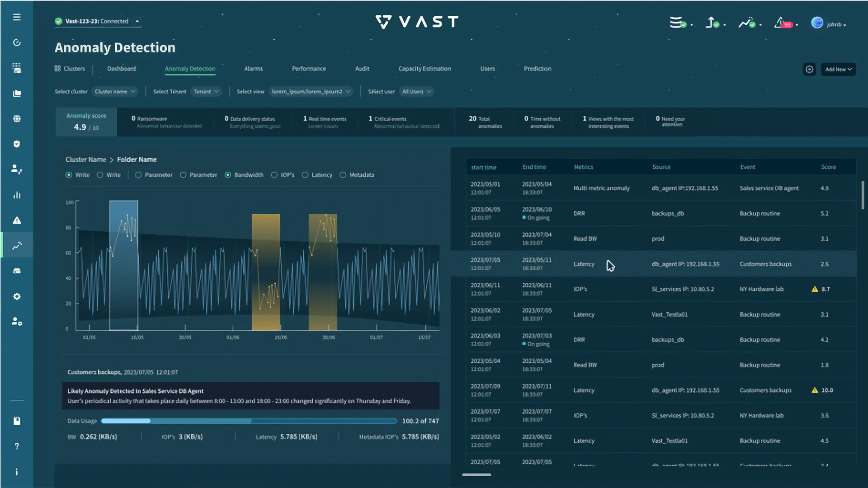868x488 pixels.
Task: Select the IOP's radio button
Action: tap(274, 175)
